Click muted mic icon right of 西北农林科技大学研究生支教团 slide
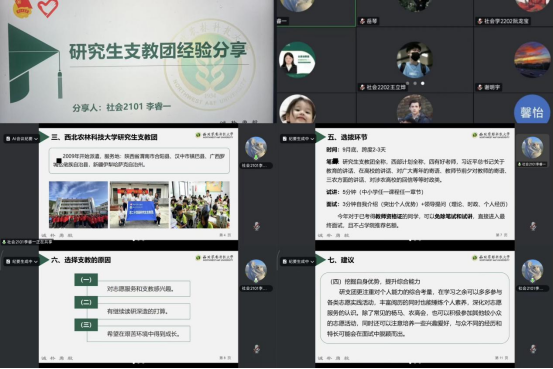This screenshot has height=369, width=553. [x=257, y=226]
